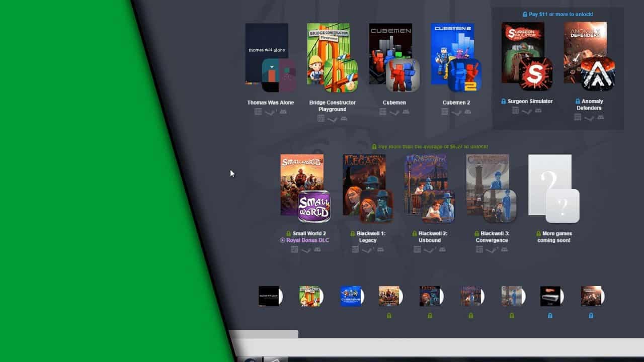Screen dimensions: 644x362
Task: Open the Anomaly Defenders app icon
Action: tap(598, 74)
